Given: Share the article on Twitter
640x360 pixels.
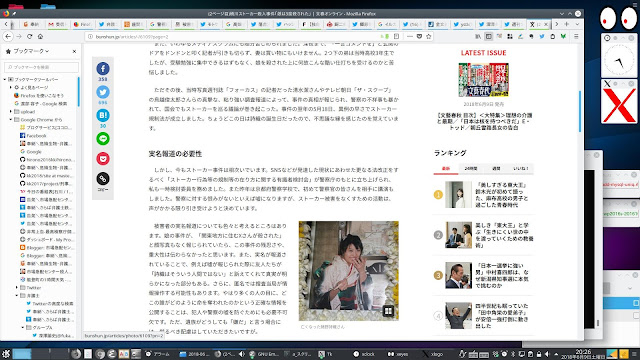Looking at the screenshot, I should point(103,92).
